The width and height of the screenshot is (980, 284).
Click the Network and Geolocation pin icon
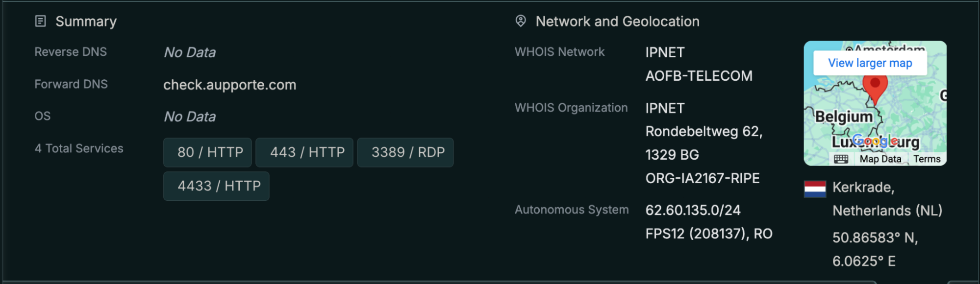pyautogui.click(x=521, y=21)
